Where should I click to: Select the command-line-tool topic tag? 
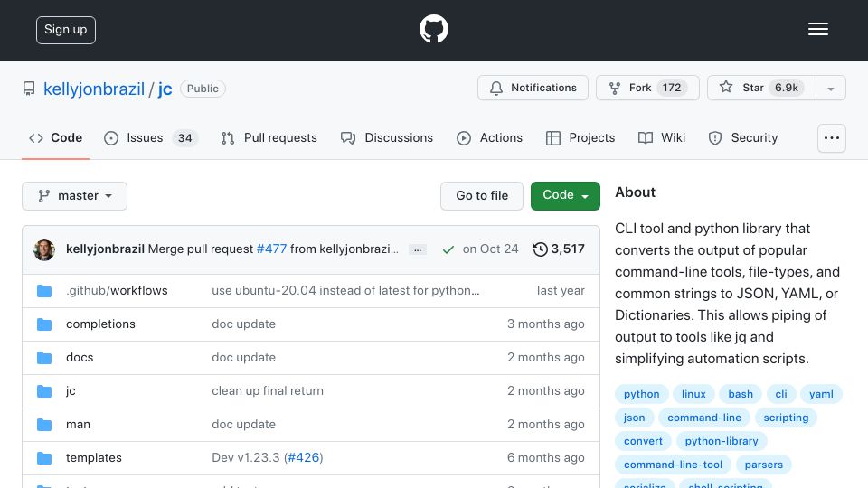pyautogui.click(x=673, y=465)
